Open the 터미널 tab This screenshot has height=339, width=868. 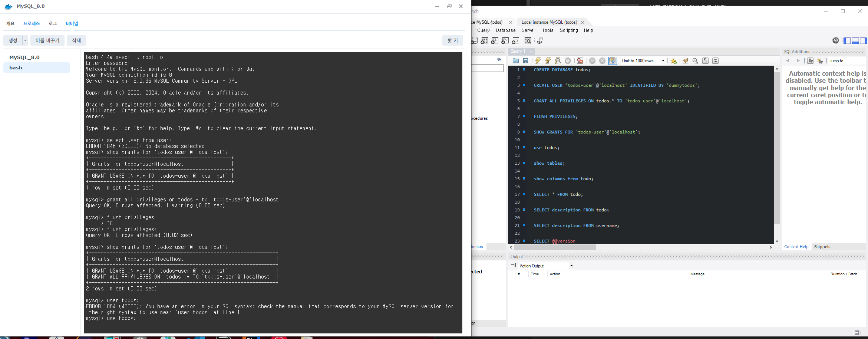point(72,23)
